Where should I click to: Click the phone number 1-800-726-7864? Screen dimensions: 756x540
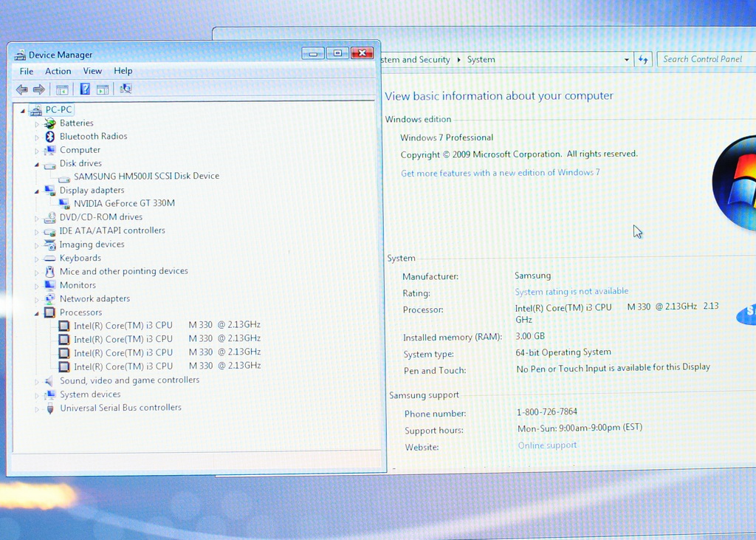547,411
